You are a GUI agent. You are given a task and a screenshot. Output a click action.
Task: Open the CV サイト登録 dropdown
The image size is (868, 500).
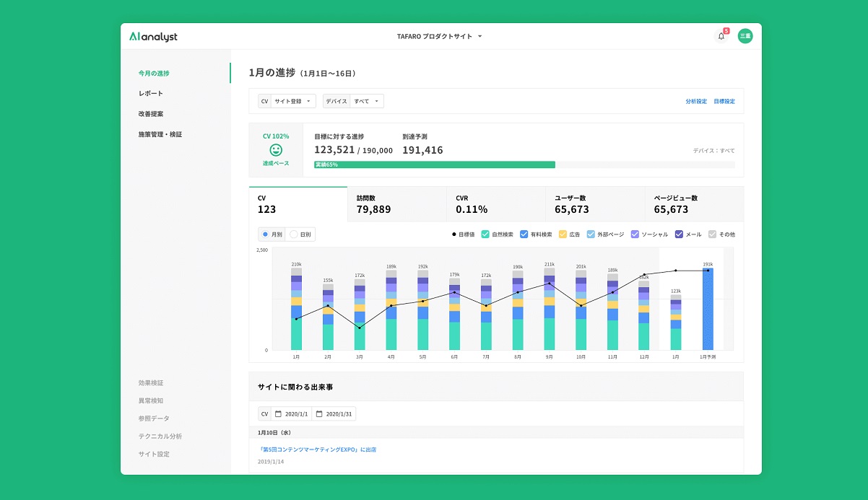[287, 102]
